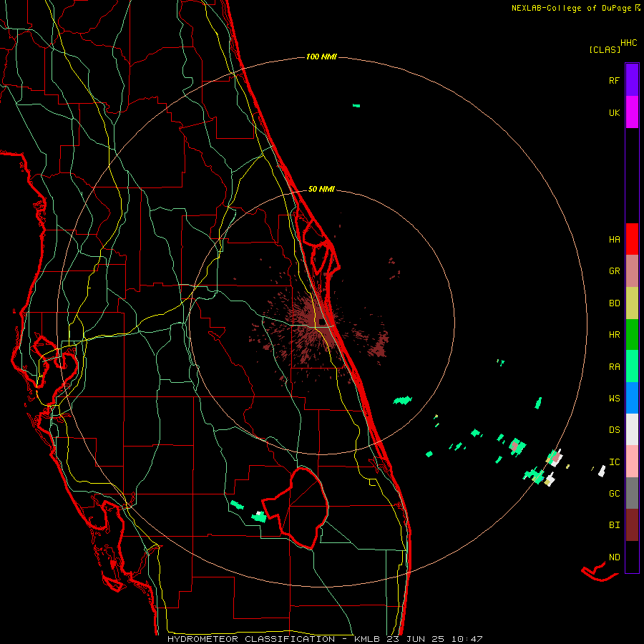Click the DS white legend swatch

pos(632,429)
